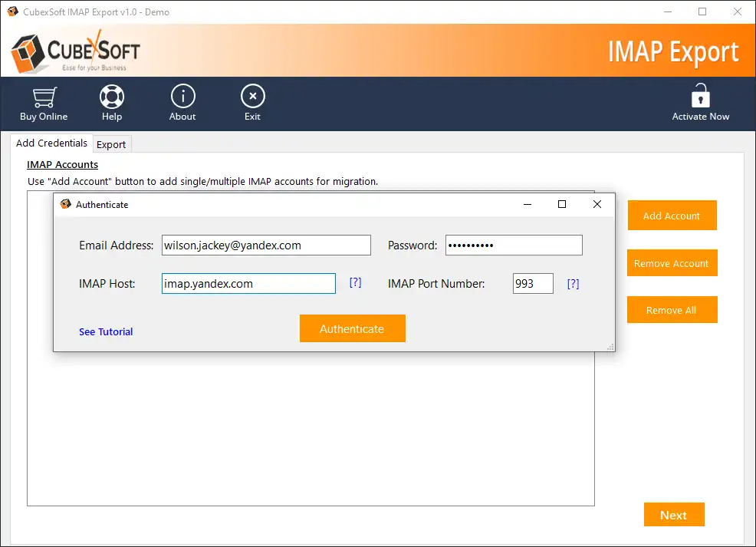Screen dimensions: 756x547
Task: Click the CubexSoft logo in the banner
Action: [75, 51]
